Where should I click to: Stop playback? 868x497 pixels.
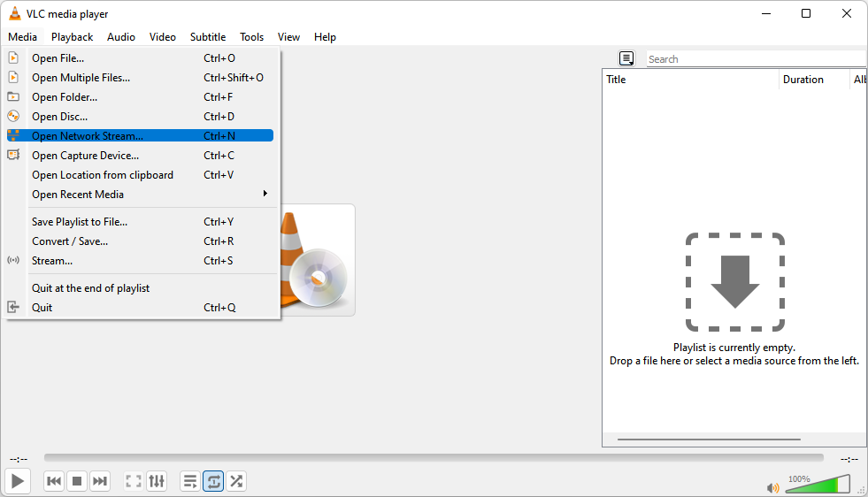[x=77, y=481]
